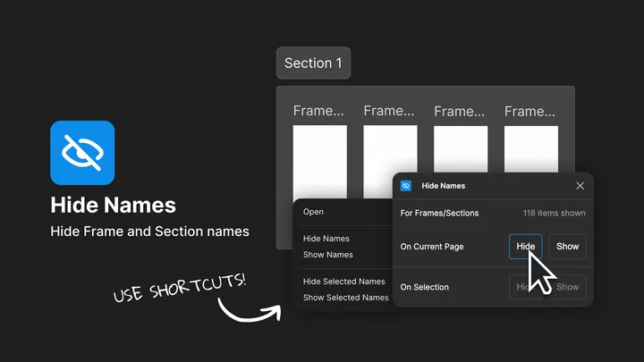Choose Show Names menu entry
This screenshot has height=362, width=644.
pos(327,255)
